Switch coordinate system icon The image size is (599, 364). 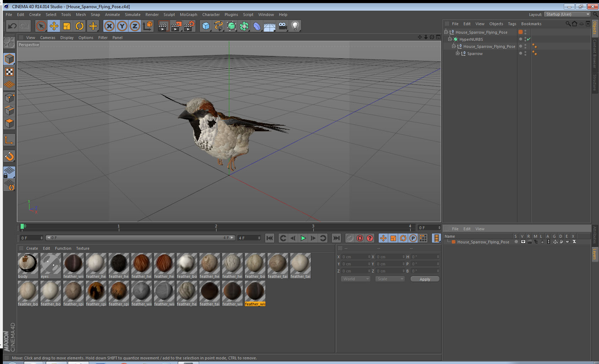[148, 26]
